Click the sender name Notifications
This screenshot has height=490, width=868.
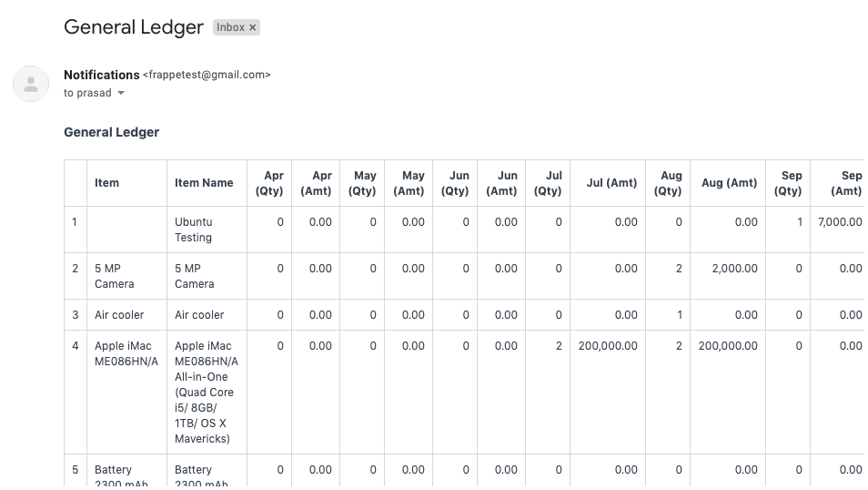tap(101, 75)
